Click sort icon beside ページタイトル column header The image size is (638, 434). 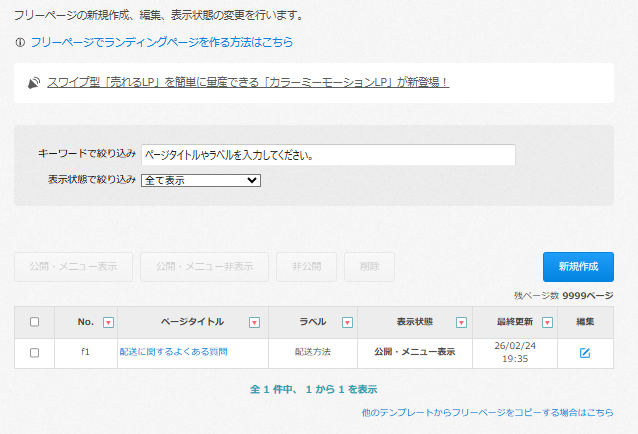click(x=254, y=322)
